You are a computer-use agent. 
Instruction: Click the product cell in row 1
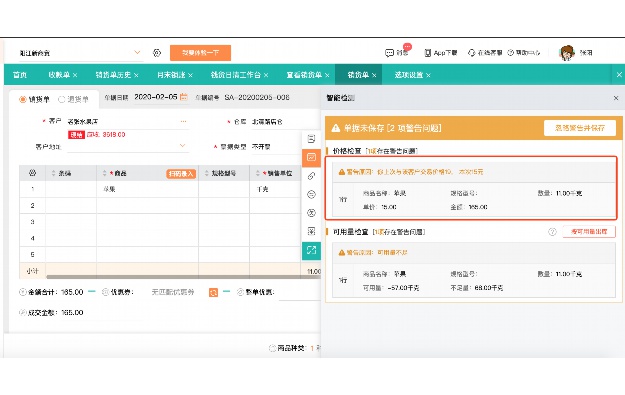coord(147,189)
